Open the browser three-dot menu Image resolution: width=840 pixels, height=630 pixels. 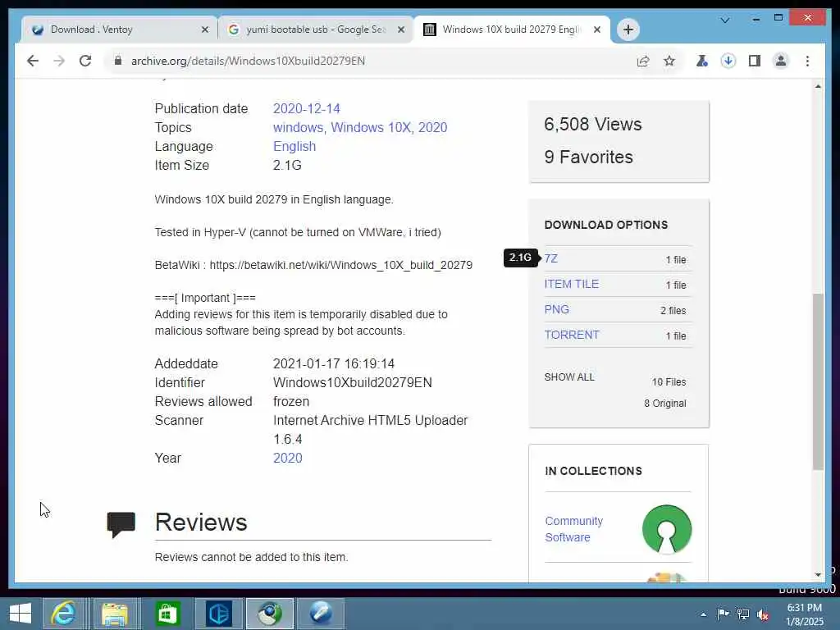[807, 61]
